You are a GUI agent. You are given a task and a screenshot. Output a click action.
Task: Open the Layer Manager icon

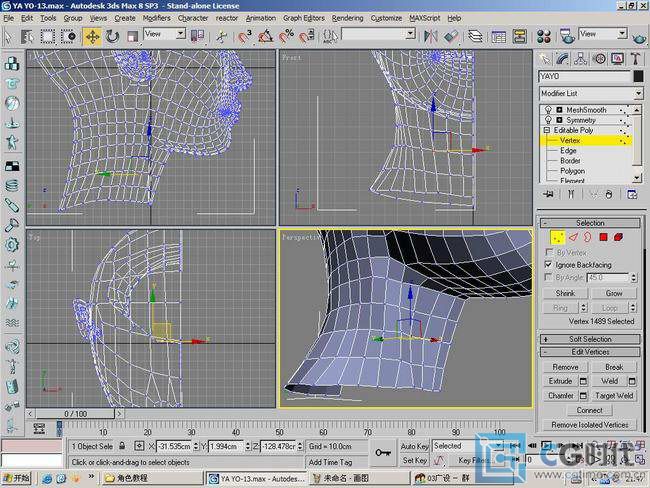pyautogui.click(x=475, y=36)
